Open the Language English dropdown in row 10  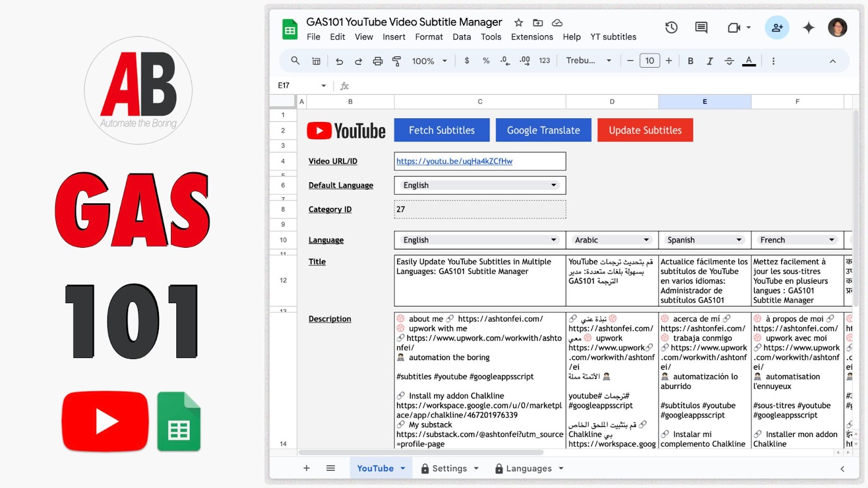480,240
